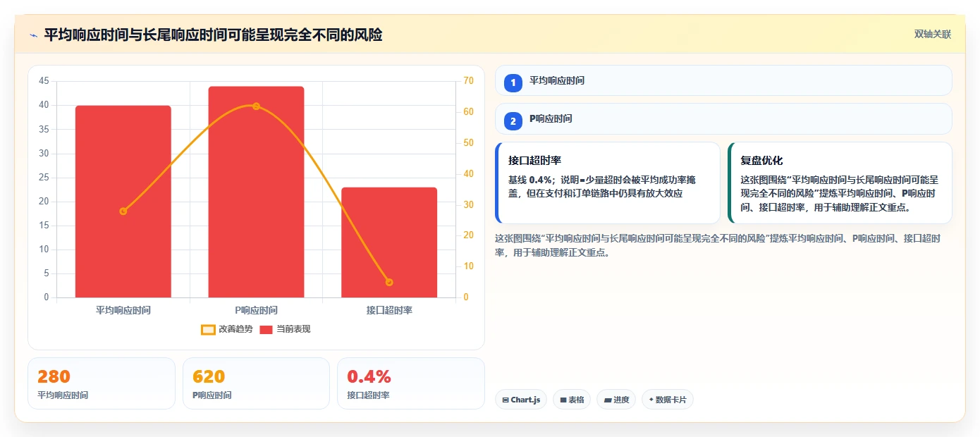Click the 复盘优化 card heading
Viewport: 980px width, 437px height.
tap(761, 161)
